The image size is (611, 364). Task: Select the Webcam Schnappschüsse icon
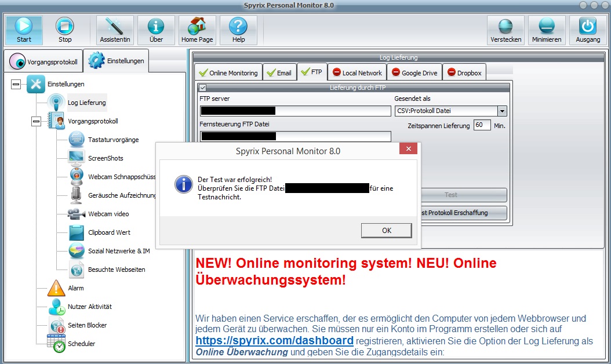[x=77, y=177]
